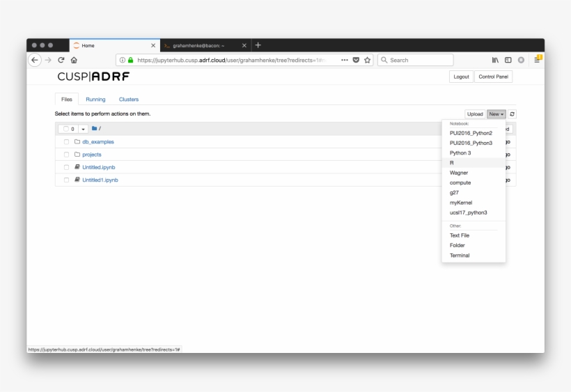Go back with the browser back arrow

tap(35, 60)
